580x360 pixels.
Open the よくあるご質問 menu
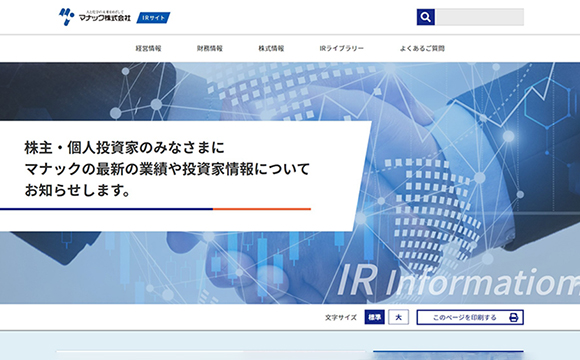422,48
